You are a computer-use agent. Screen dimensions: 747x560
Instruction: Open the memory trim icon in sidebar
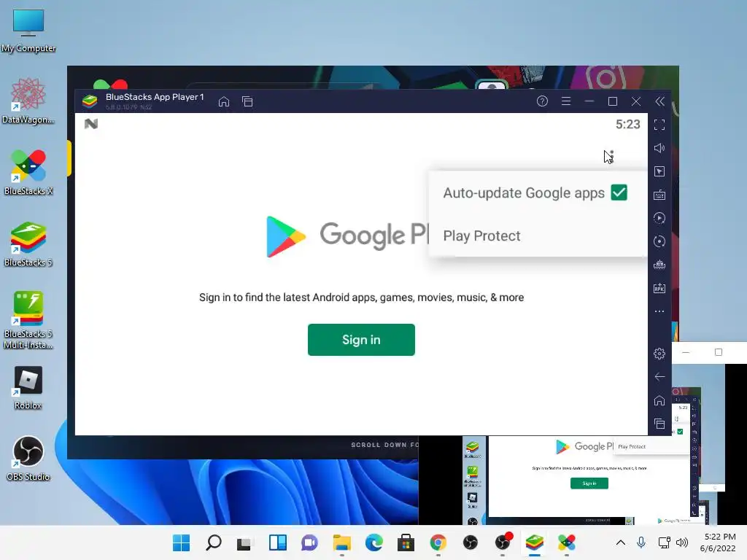tap(659, 265)
